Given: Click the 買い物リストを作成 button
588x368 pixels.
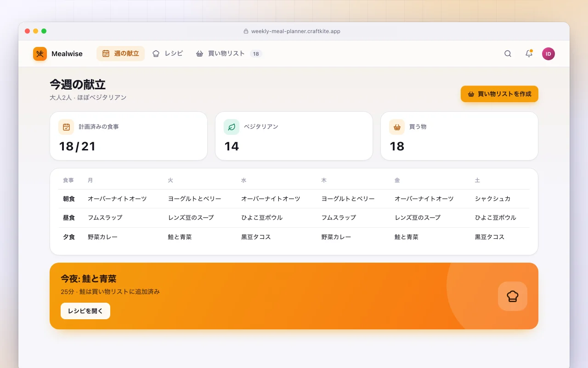Looking at the screenshot, I should point(499,94).
